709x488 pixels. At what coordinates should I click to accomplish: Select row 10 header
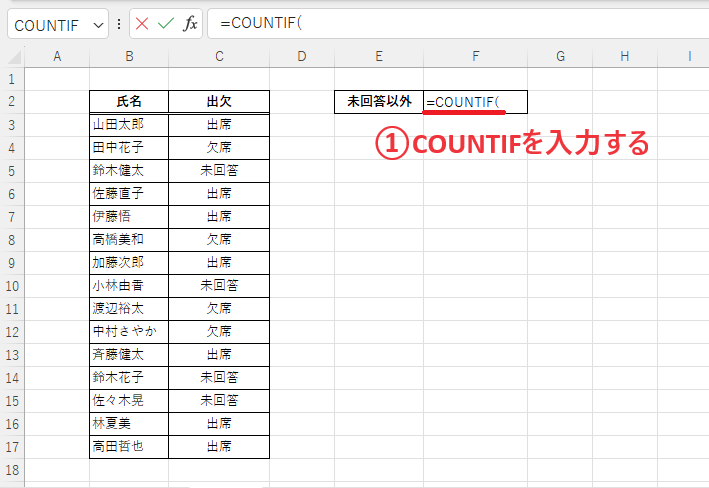[x=12, y=286]
